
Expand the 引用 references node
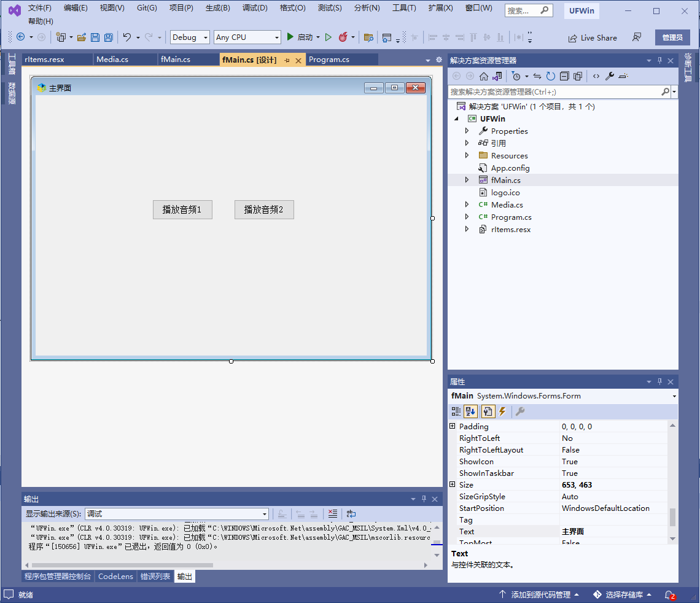pyautogui.click(x=467, y=143)
